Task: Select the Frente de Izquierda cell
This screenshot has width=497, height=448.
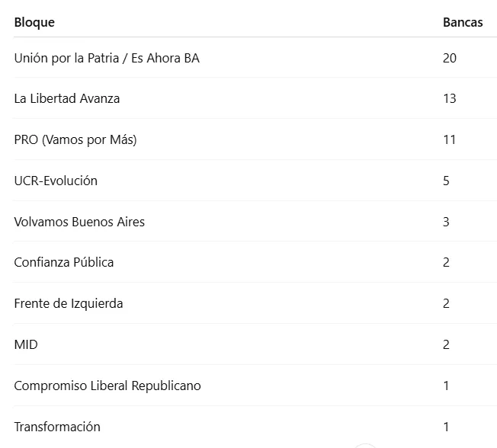Action: coord(69,303)
